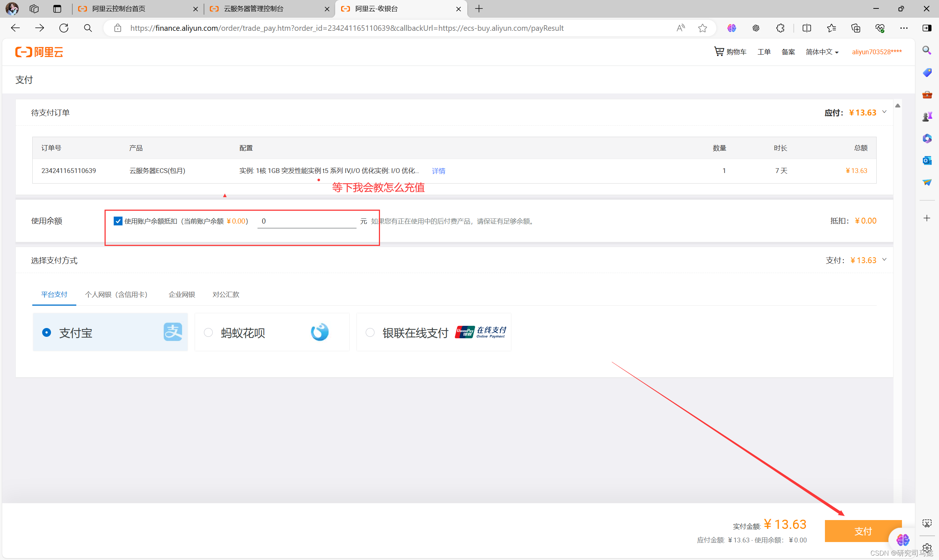Add this page to favorites star

[x=703, y=28]
